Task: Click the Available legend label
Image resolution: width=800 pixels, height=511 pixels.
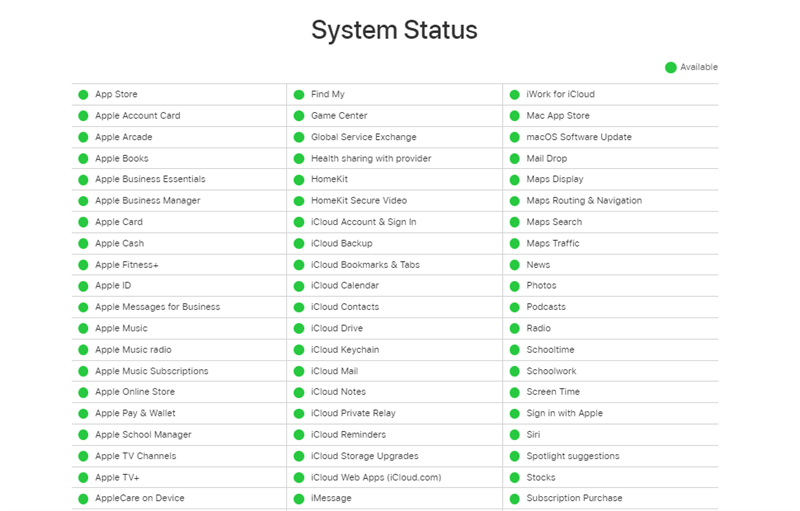Action: pyautogui.click(x=699, y=68)
